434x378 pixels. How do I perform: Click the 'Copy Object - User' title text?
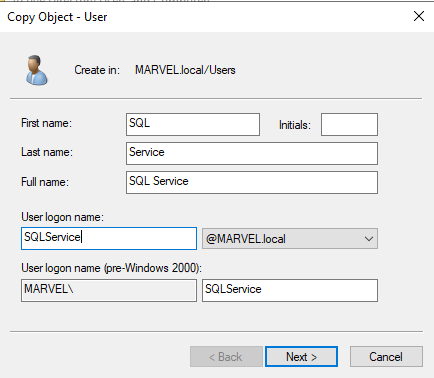[x=57, y=17]
